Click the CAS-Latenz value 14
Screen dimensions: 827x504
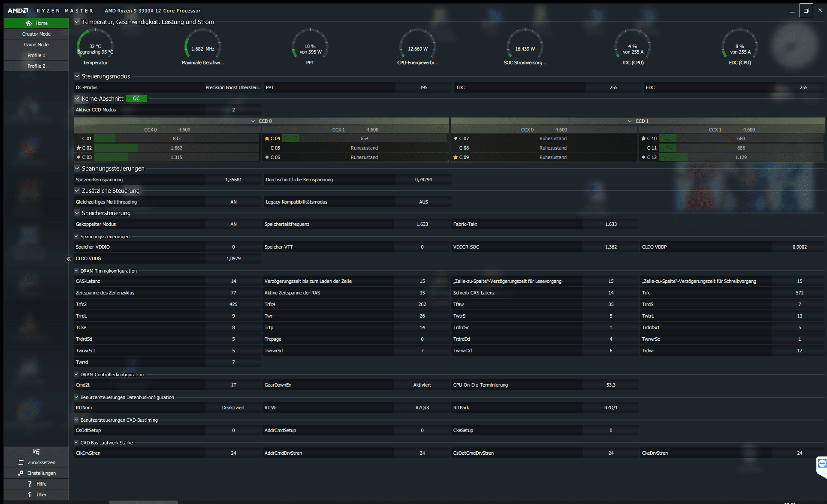tap(233, 281)
